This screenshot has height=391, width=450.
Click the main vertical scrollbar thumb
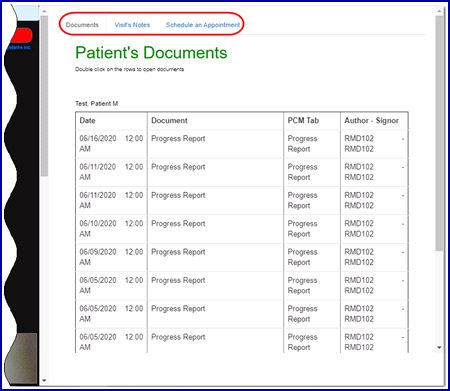tap(439, 133)
